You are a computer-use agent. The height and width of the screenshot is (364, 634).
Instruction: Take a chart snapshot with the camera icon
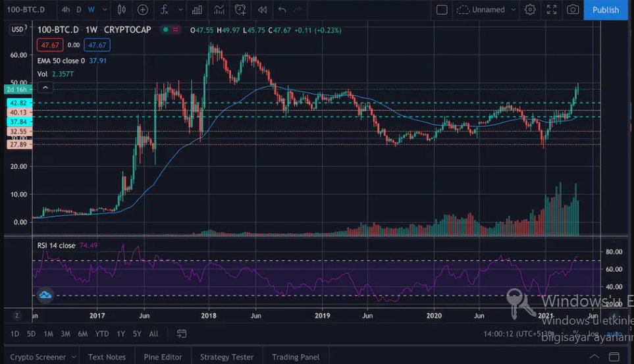(x=573, y=10)
